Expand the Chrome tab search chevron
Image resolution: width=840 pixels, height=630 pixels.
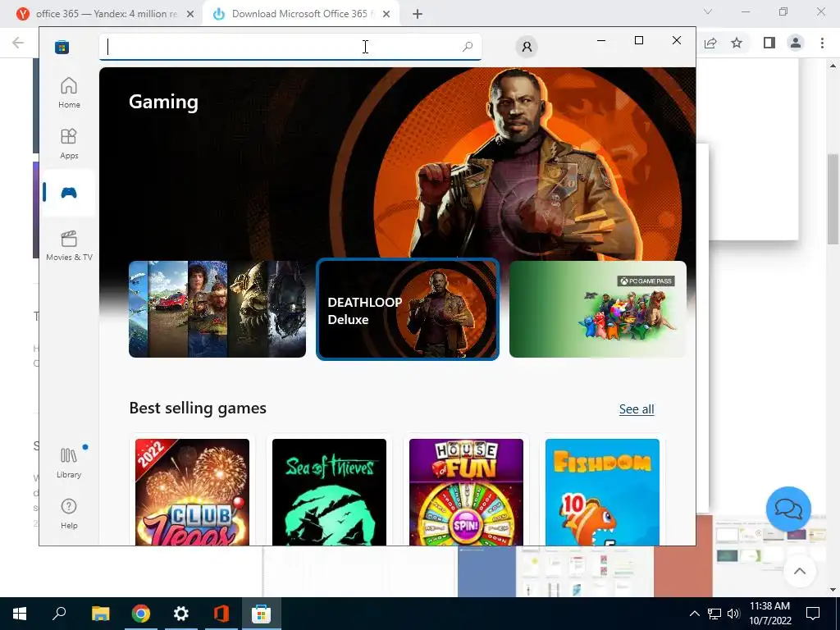(x=708, y=11)
